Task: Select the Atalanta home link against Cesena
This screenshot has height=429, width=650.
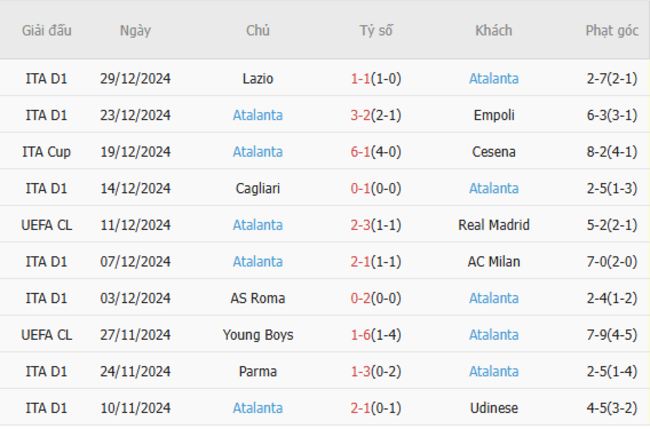Action: (x=257, y=152)
